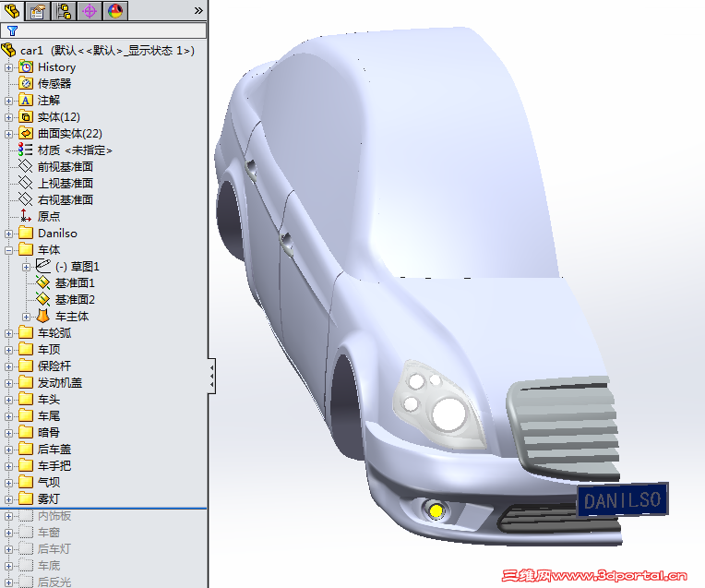Screen dimensions: 705x588
Task: Select the 基准面1 plane icon
Action: coord(43,282)
